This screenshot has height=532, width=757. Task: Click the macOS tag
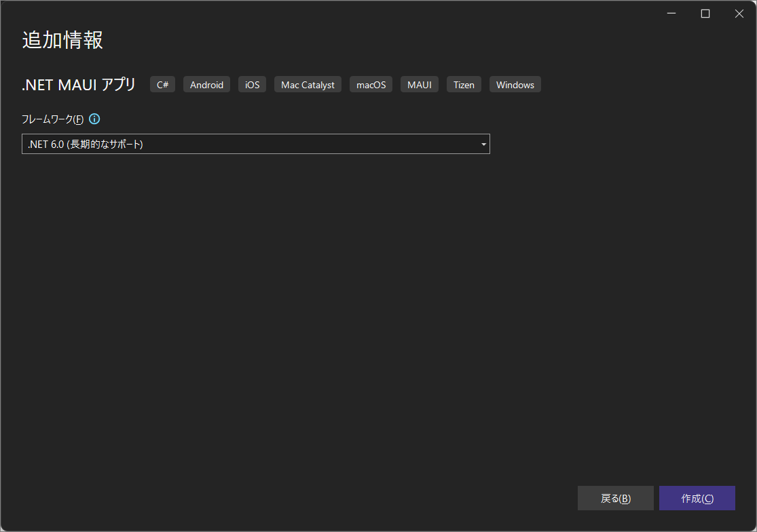[371, 84]
